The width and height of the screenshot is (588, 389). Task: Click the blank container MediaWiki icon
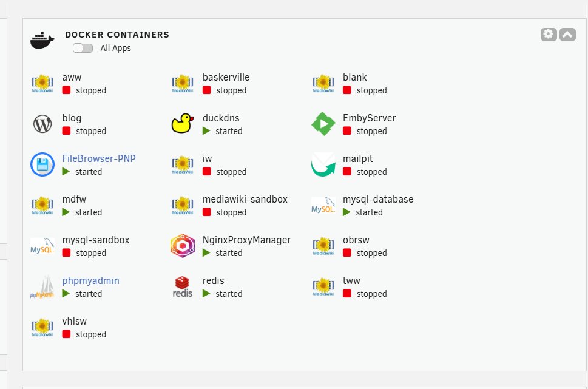pos(323,84)
